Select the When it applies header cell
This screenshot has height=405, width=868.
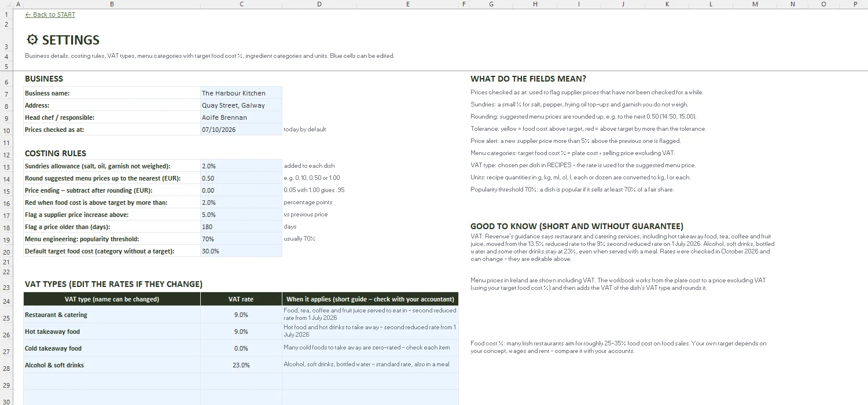(x=370, y=299)
